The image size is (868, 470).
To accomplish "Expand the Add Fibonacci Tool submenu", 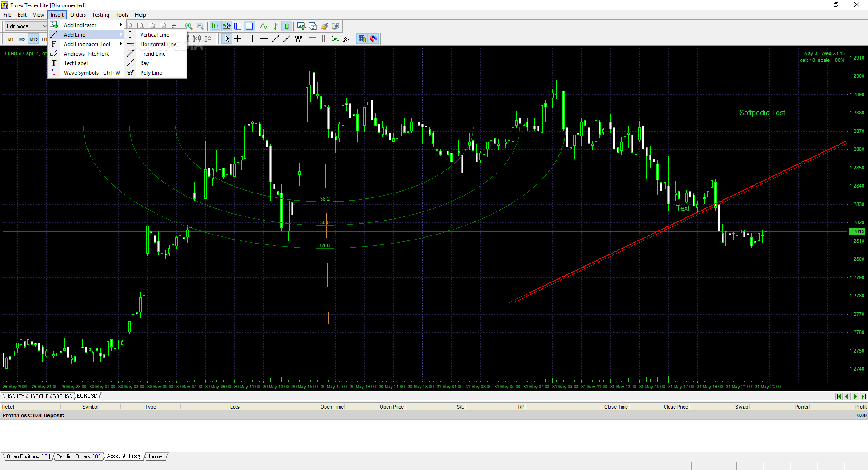I will pos(86,44).
